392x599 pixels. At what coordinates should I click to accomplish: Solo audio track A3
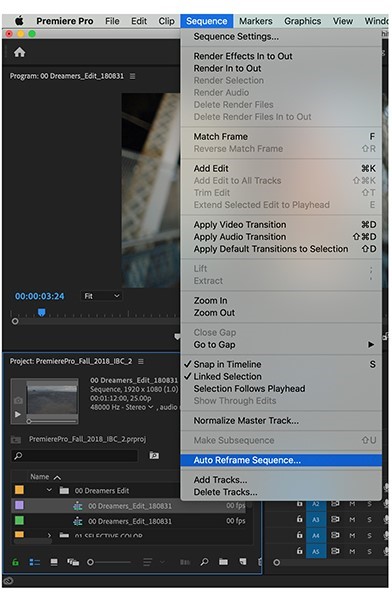click(x=369, y=520)
